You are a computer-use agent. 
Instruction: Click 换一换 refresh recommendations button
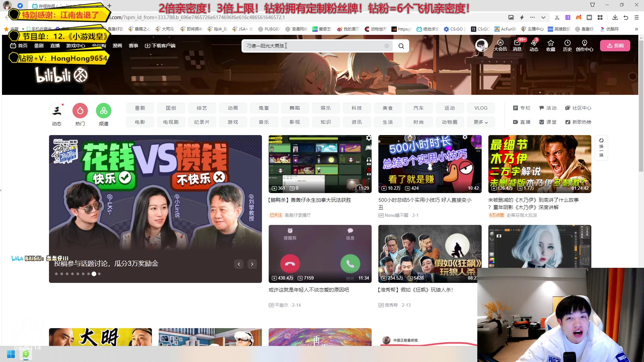[x=601, y=148]
